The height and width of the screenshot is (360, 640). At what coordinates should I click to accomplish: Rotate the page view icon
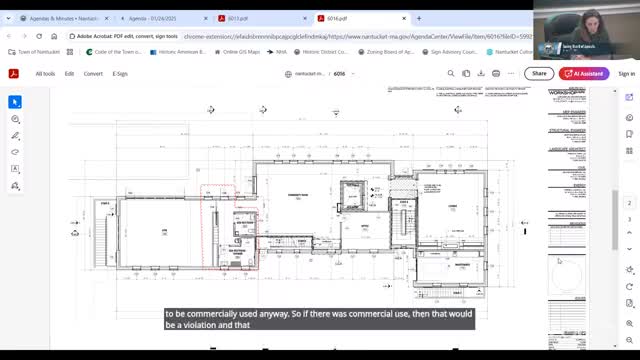(629, 287)
